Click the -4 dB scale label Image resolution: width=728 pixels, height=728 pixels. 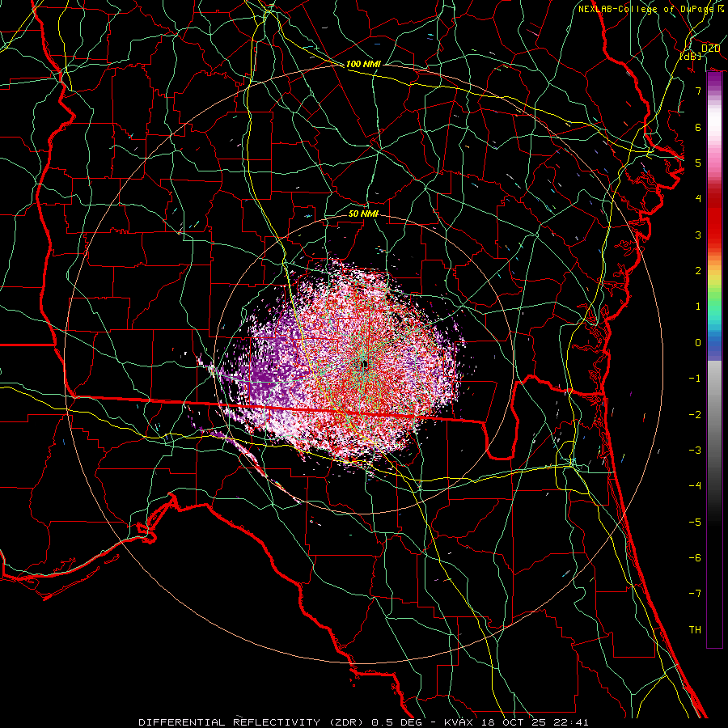[x=695, y=485]
